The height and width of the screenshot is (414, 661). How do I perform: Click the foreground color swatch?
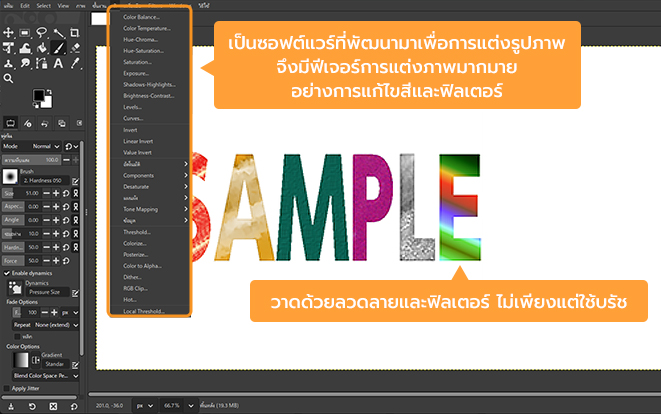point(42,96)
